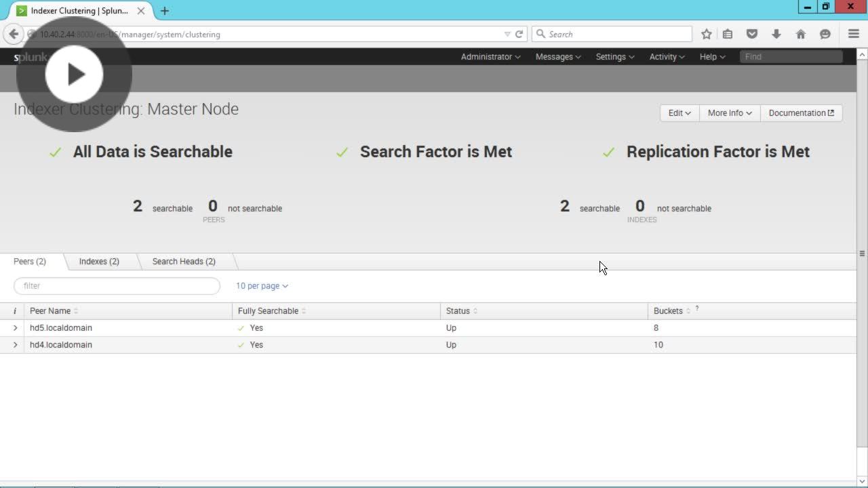The width and height of the screenshot is (868, 488).
Task: Open the Activity menu
Action: click(667, 57)
